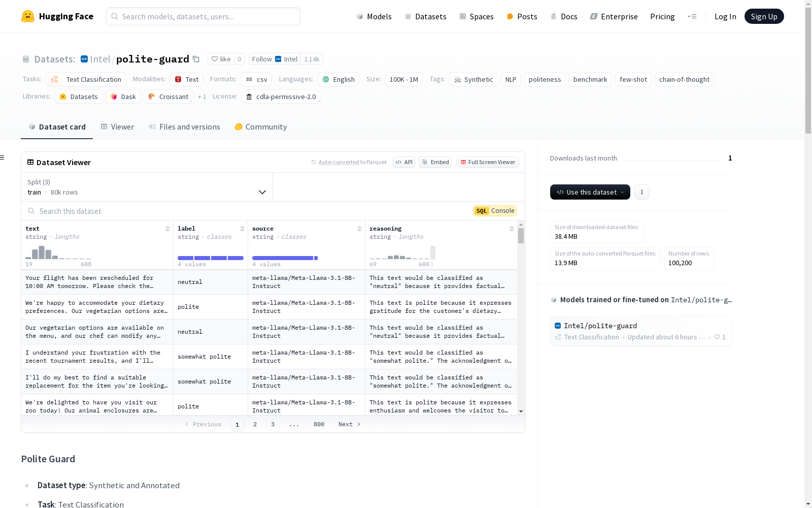Click the left sidebar table-of-contents icon
The height and width of the screenshot is (508, 812).
(x=3, y=157)
